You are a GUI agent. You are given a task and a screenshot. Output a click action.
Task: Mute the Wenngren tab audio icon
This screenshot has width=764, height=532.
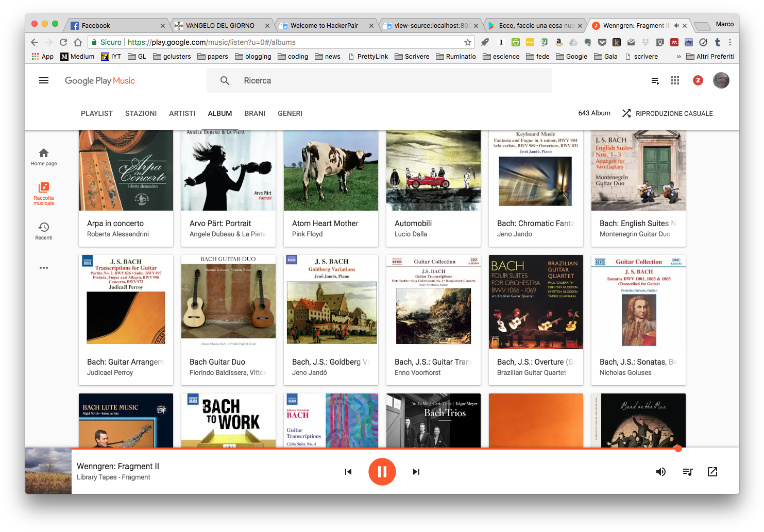tap(676, 25)
